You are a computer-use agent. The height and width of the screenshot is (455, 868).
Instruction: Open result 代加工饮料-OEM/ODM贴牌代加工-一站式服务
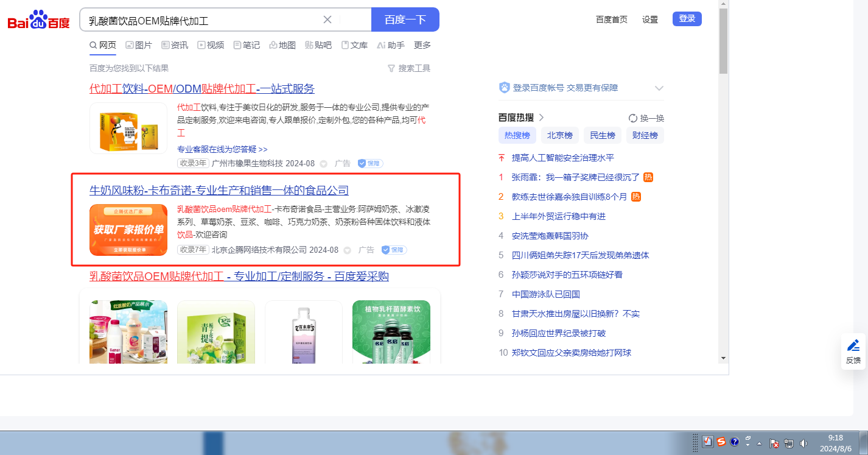pyautogui.click(x=202, y=89)
